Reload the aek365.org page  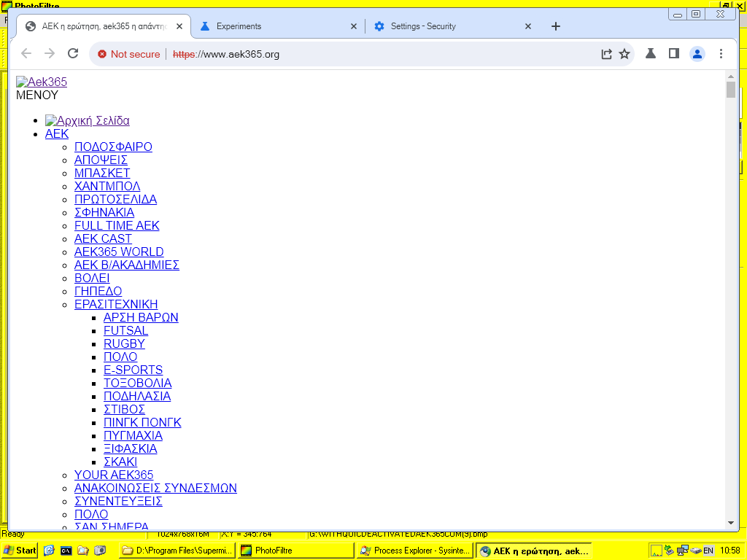coord(73,54)
